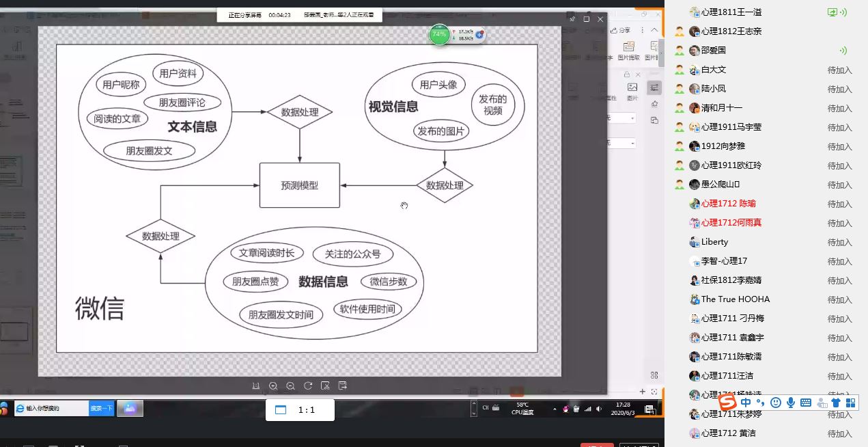The width and height of the screenshot is (868, 447).
Task: Pin the image viewer window on top
Action: tap(572, 19)
